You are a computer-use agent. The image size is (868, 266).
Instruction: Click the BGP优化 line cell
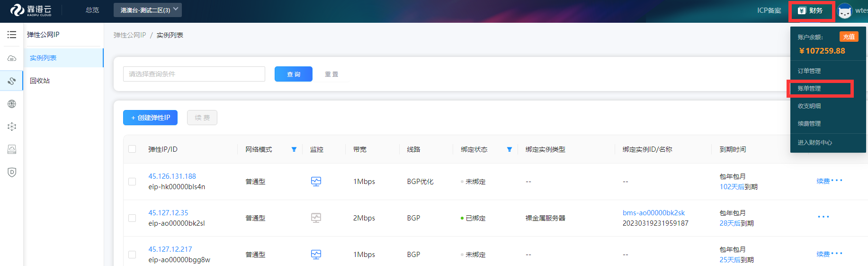pos(421,182)
